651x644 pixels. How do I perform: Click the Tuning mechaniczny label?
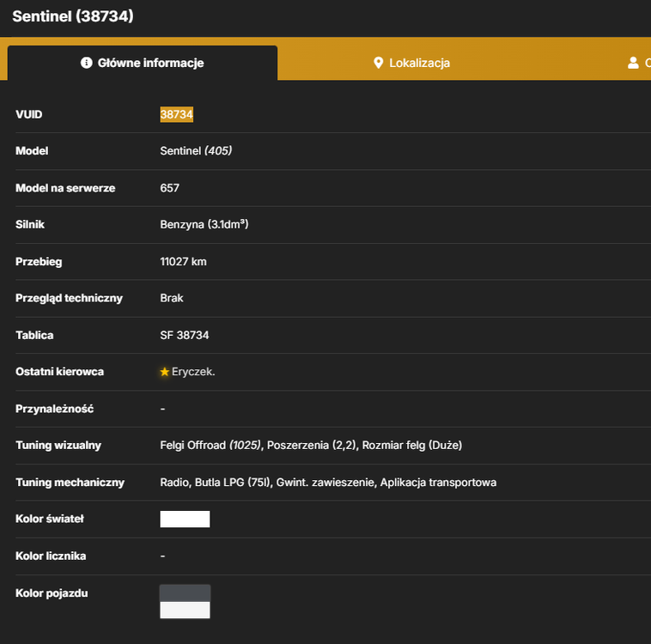70,483
